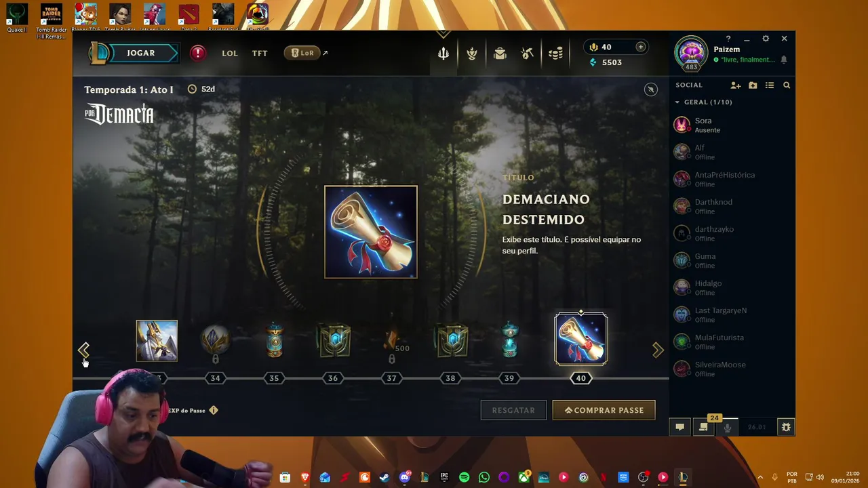Select the level 40 scroll title reward
This screenshot has height=488, width=868.
pos(581,340)
